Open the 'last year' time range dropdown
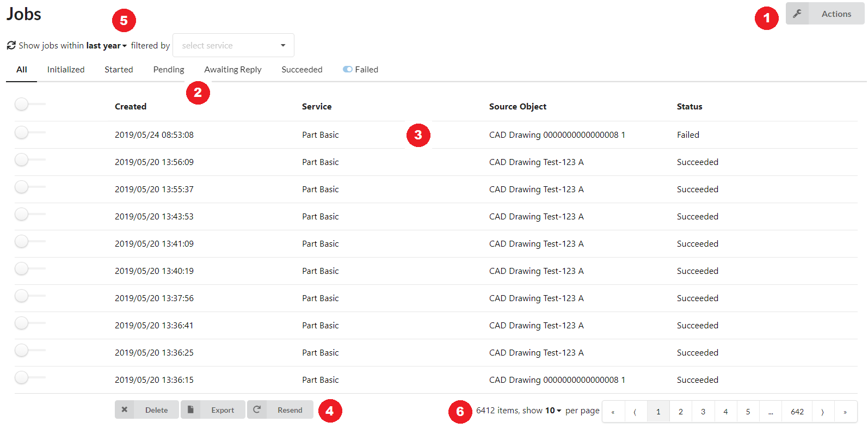Screen dimensions: 868x428 (106, 46)
